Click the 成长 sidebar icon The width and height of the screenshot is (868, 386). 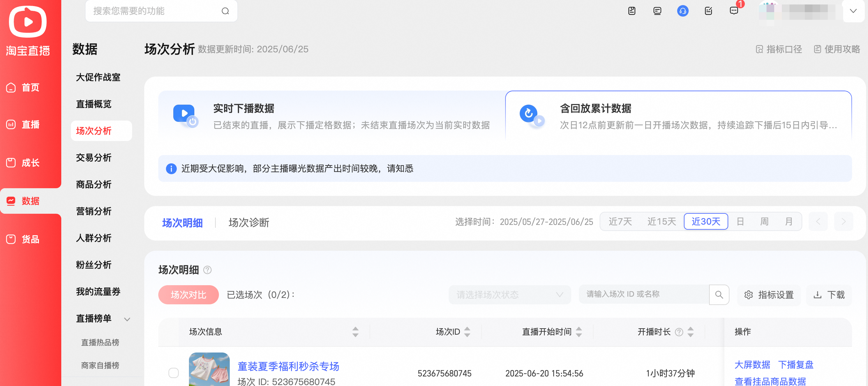tap(11, 163)
